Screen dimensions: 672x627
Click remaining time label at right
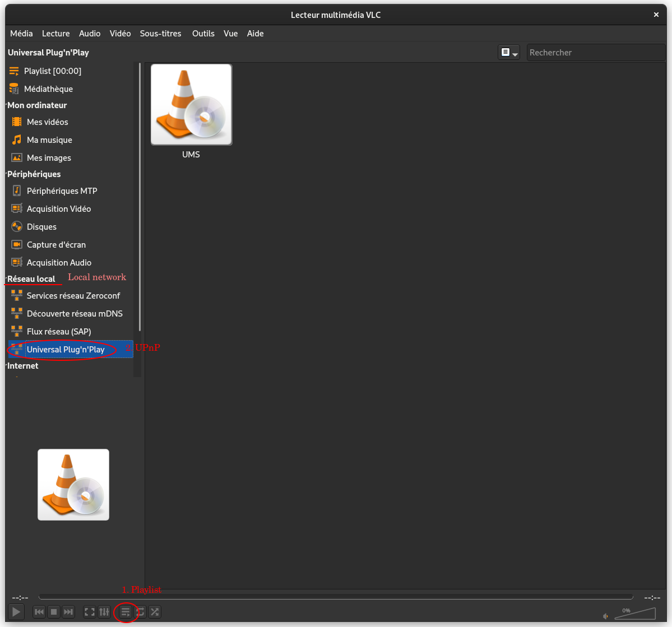(x=652, y=597)
